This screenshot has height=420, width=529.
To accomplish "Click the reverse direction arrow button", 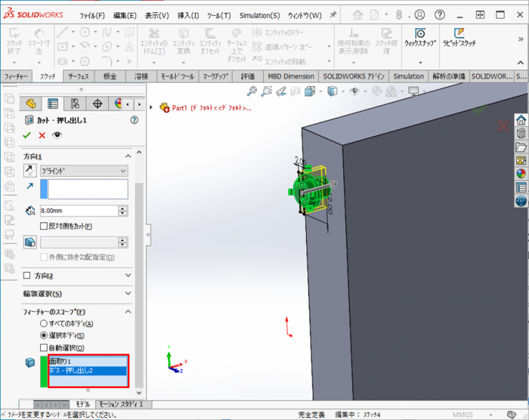I will (30, 171).
